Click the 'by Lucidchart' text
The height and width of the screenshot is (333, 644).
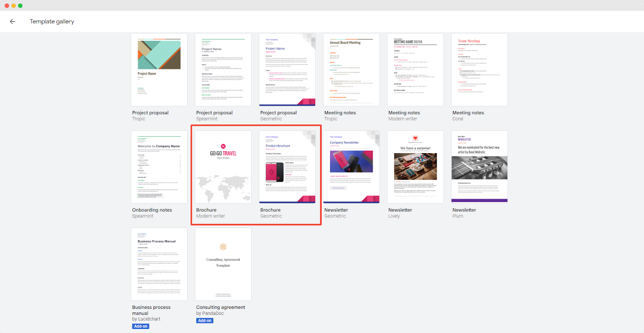tap(146, 319)
